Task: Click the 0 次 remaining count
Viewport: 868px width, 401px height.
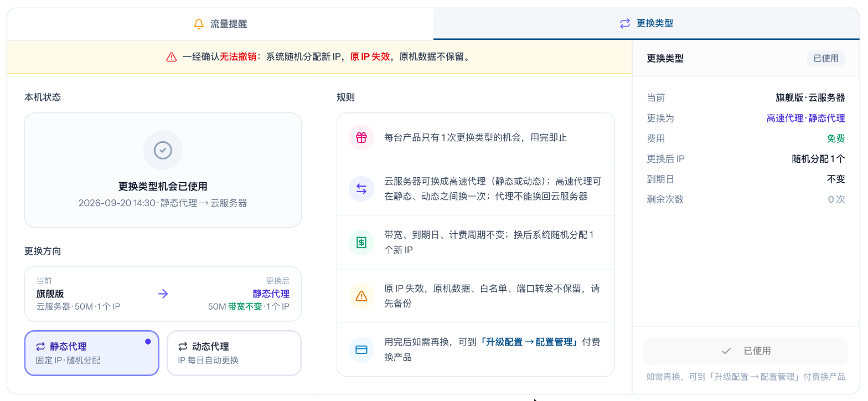Action: tap(836, 199)
